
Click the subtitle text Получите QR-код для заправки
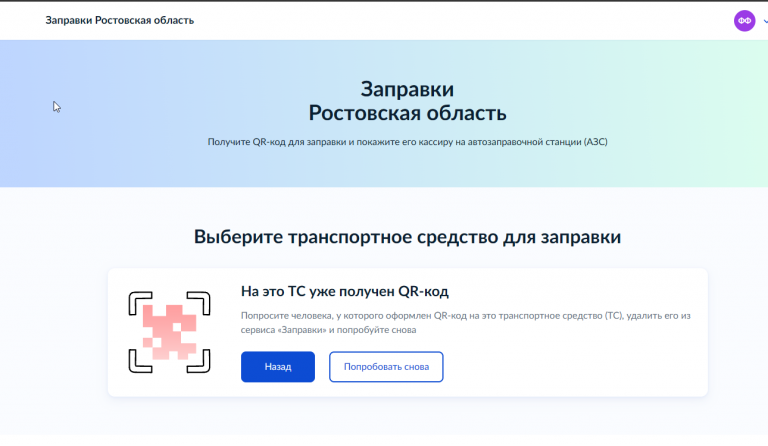pyautogui.click(x=277, y=142)
